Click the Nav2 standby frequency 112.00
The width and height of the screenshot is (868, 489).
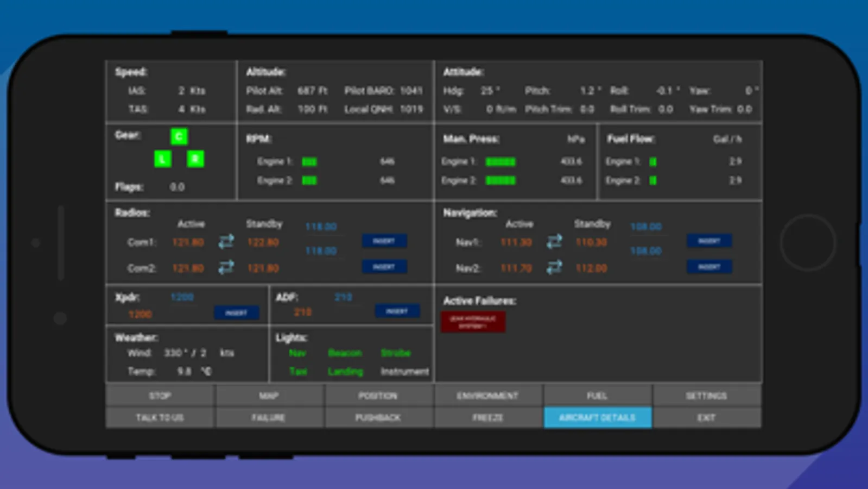[591, 268]
